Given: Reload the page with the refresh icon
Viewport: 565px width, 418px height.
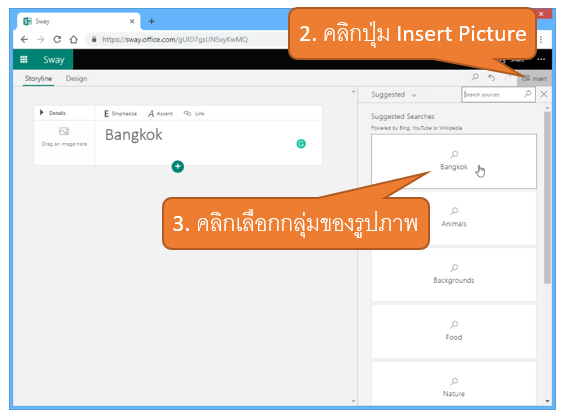Looking at the screenshot, I should click(57, 39).
